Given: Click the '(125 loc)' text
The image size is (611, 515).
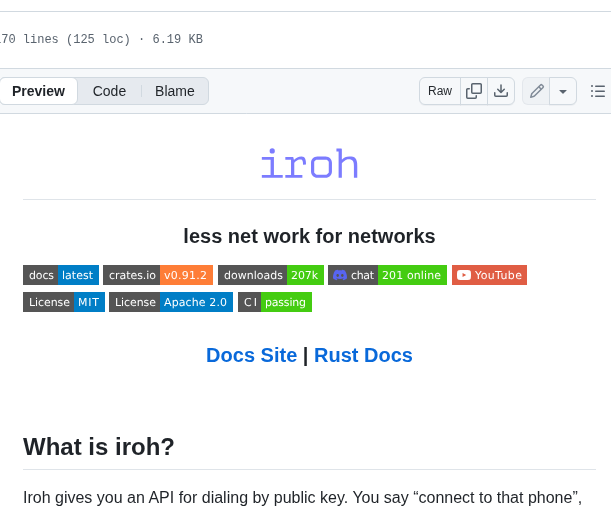Looking at the screenshot, I should click(98, 39).
